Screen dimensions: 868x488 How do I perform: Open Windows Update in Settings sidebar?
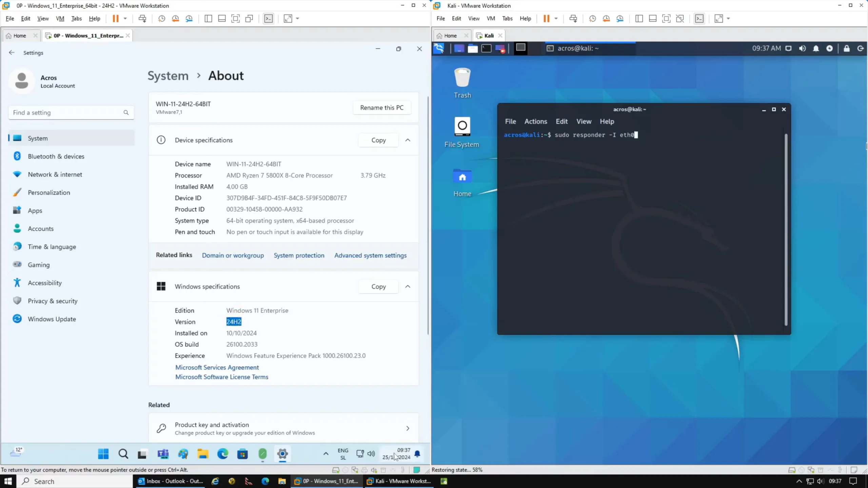72,319
